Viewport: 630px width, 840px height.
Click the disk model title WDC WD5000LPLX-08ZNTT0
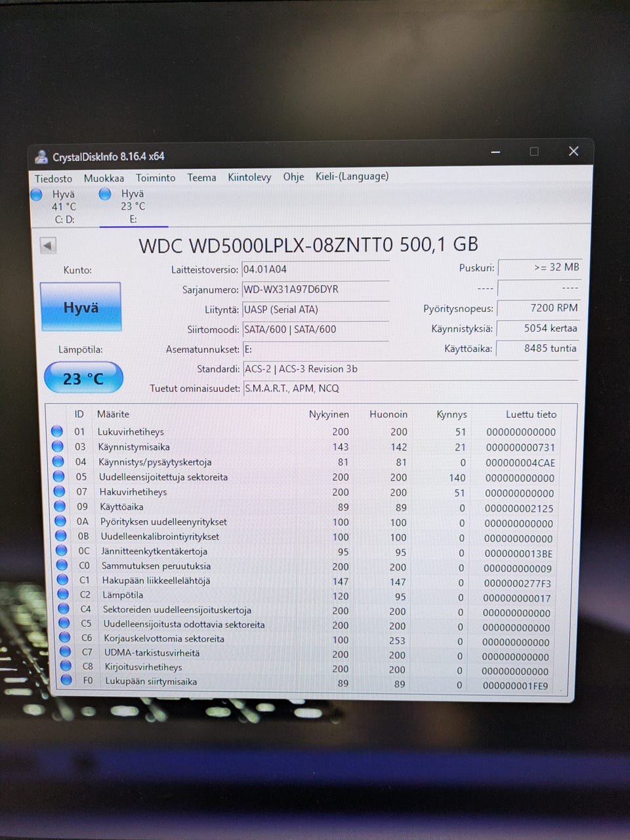click(x=266, y=245)
